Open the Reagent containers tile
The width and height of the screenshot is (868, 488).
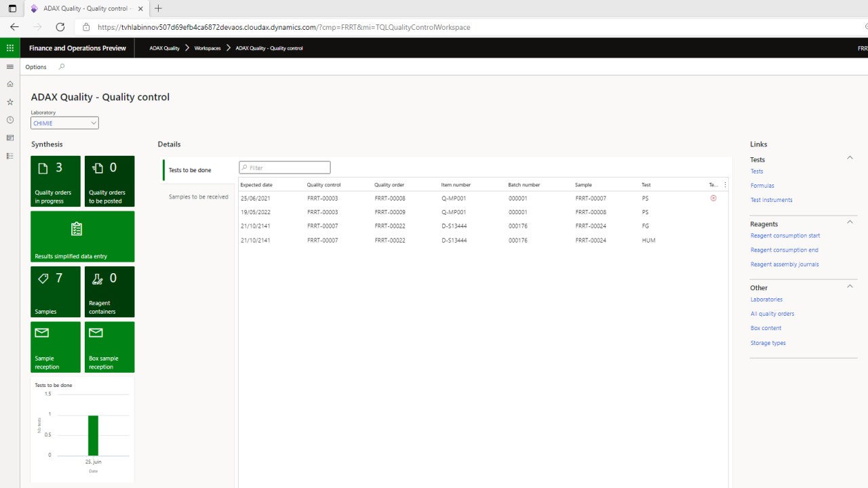[x=110, y=291]
